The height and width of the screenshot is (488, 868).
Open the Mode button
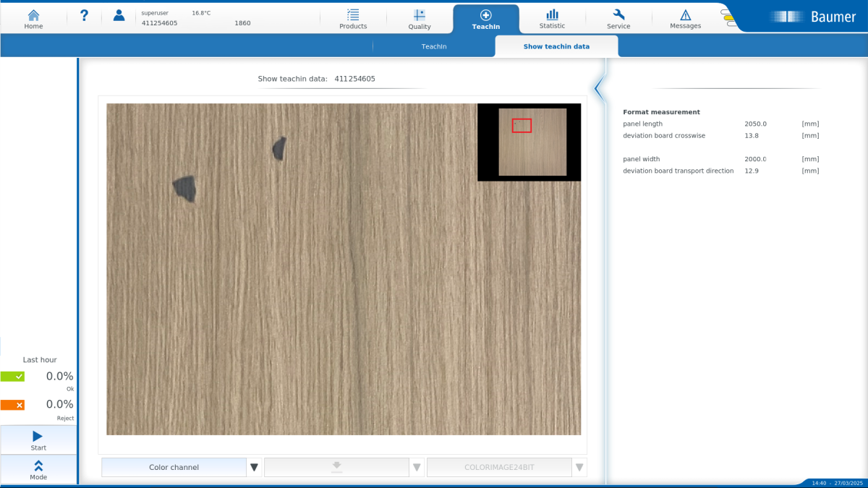(x=38, y=470)
